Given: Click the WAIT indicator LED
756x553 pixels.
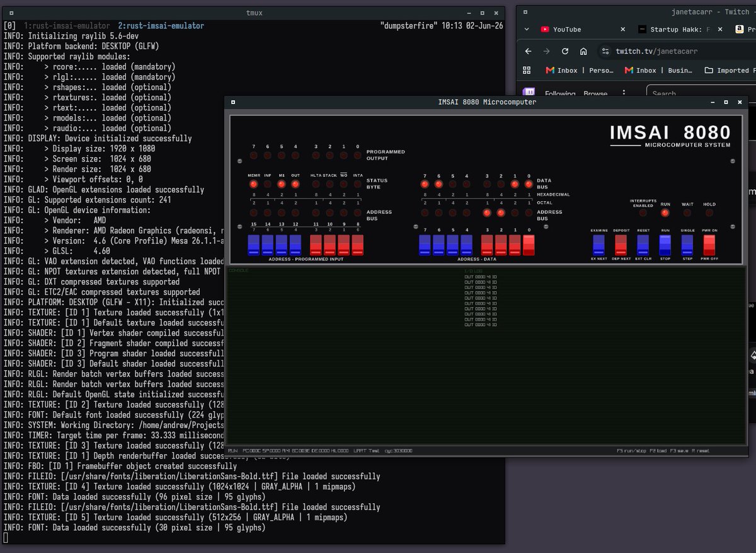Looking at the screenshot, I should tap(687, 213).
